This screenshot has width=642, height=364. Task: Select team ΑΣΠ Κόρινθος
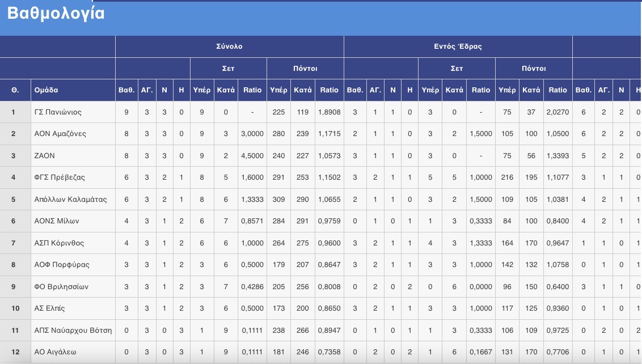click(59, 243)
